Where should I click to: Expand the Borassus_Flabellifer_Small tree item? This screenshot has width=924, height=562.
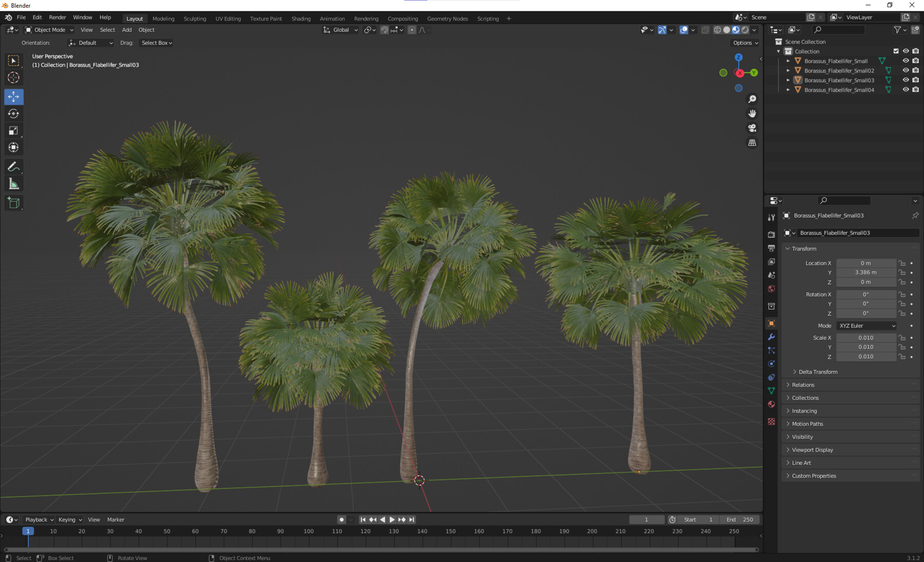pyautogui.click(x=788, y=61)
